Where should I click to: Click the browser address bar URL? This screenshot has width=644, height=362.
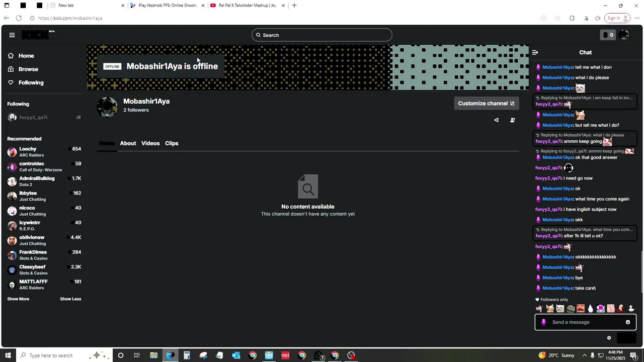click(x=70, y=18)
